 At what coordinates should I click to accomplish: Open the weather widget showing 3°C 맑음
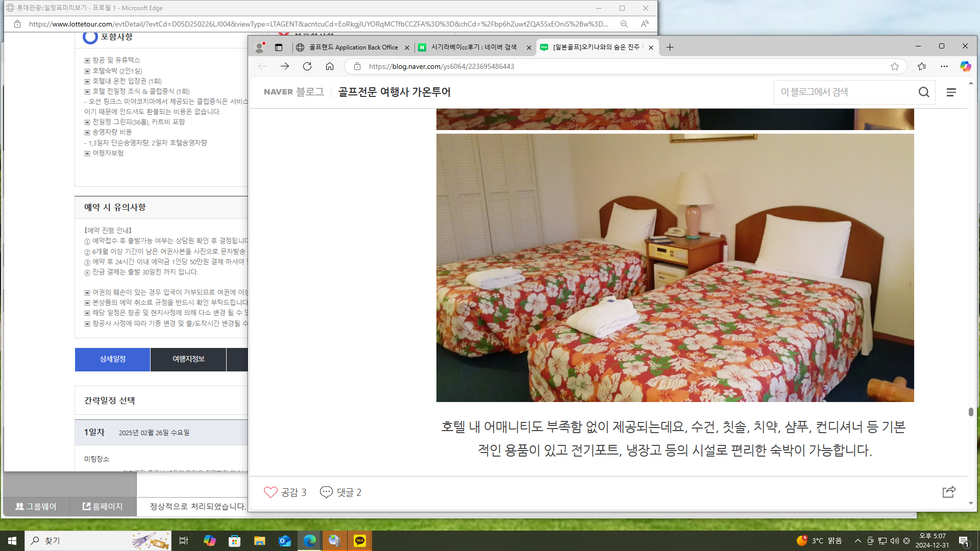(819, 541)
